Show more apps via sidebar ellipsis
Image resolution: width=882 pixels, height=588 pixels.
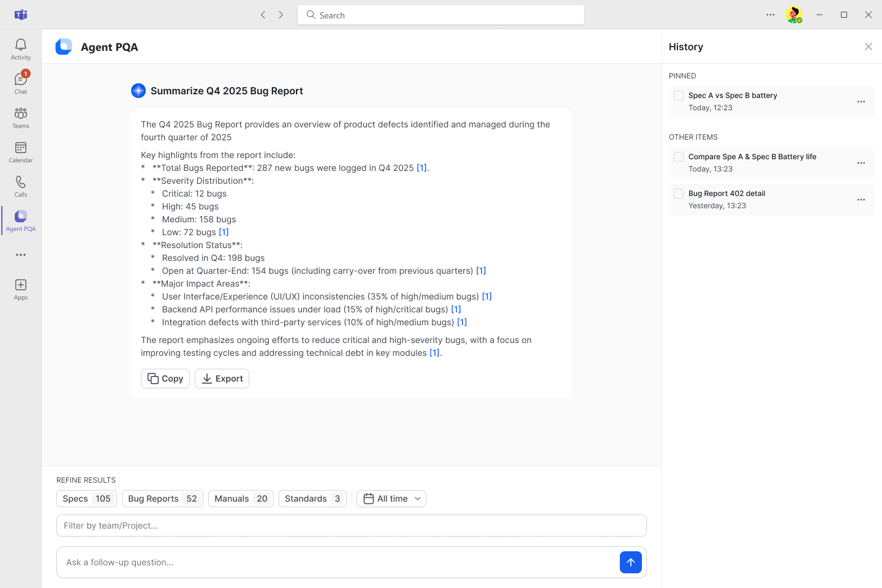point(21,255)
